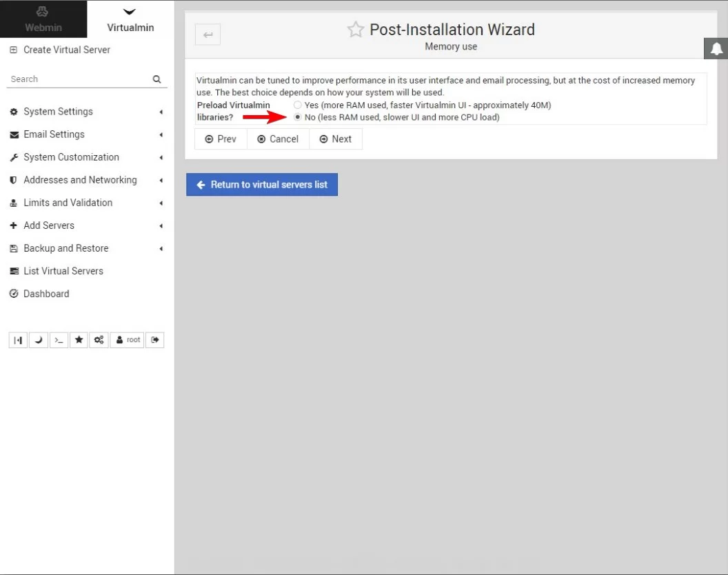Click the System Customization wrench icon
This screenshot has height=575, width=728.
[14, 157]
